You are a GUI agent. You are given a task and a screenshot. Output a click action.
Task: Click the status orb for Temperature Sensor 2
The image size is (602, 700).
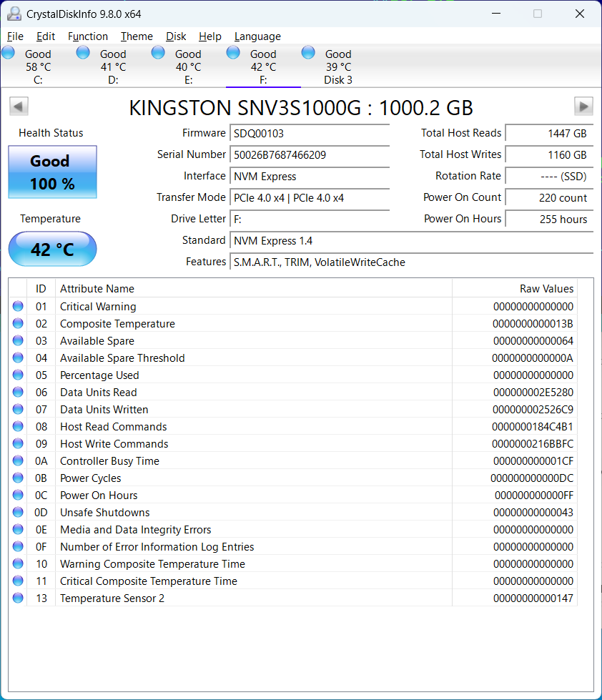click(18, 598)
